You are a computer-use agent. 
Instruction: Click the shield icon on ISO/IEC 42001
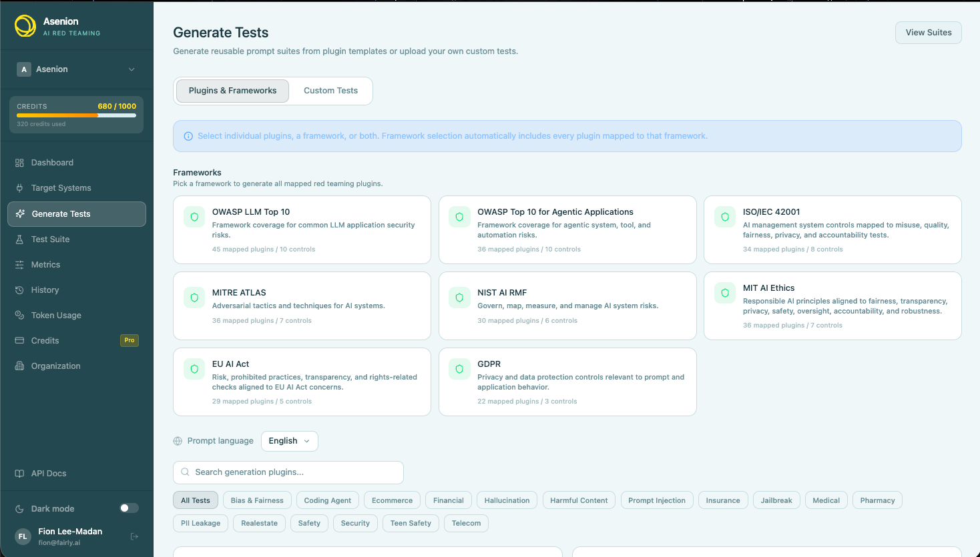point(725,217)
